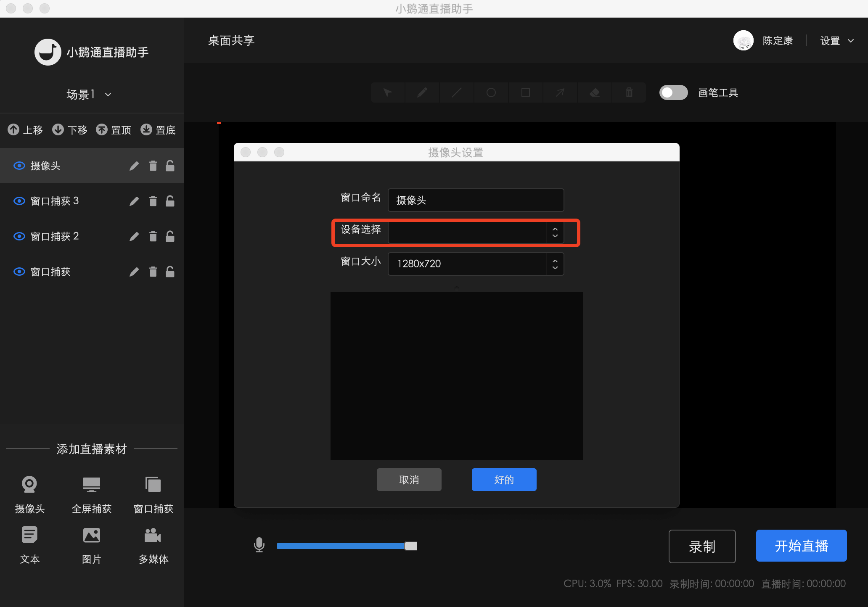The width and height of the screenshot is (868, 607).
Task: Switch to the 桌面共享 view
Action: [231, 40]
